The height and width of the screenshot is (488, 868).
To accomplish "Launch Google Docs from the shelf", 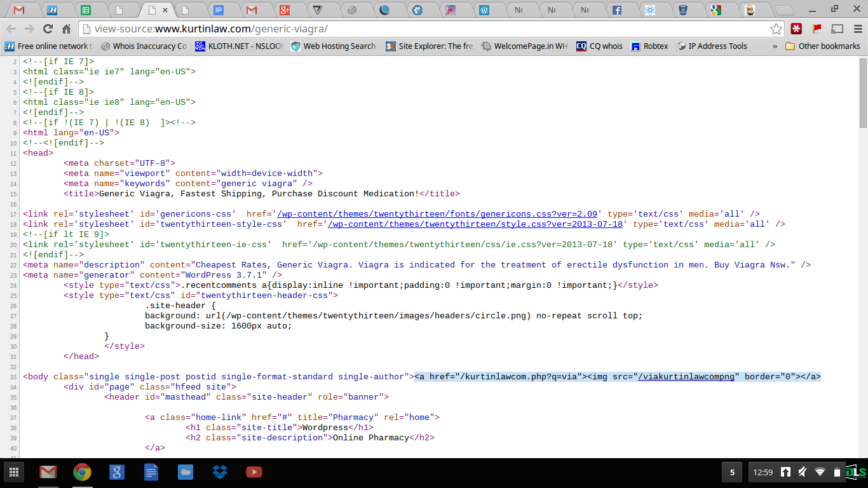I will pos(151,472).
